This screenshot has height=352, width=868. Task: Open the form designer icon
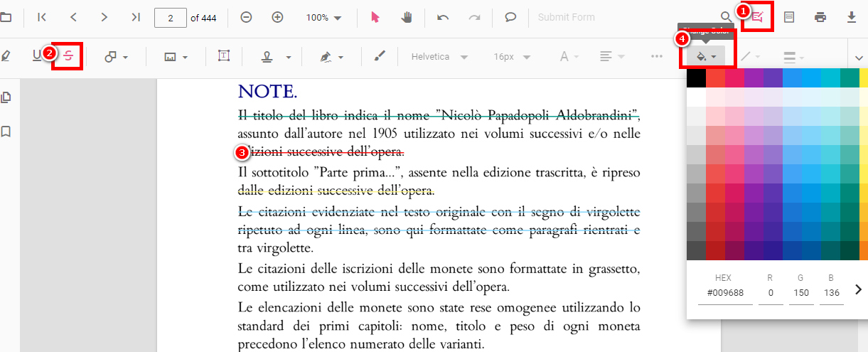(x=789, y=17)
